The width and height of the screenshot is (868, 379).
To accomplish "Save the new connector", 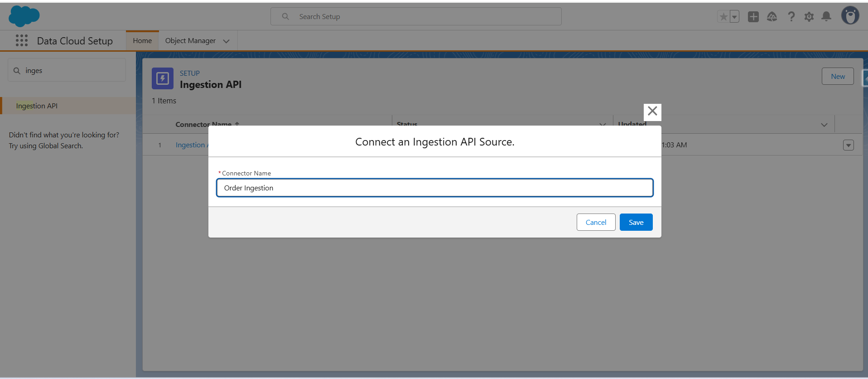I will 636,222.
